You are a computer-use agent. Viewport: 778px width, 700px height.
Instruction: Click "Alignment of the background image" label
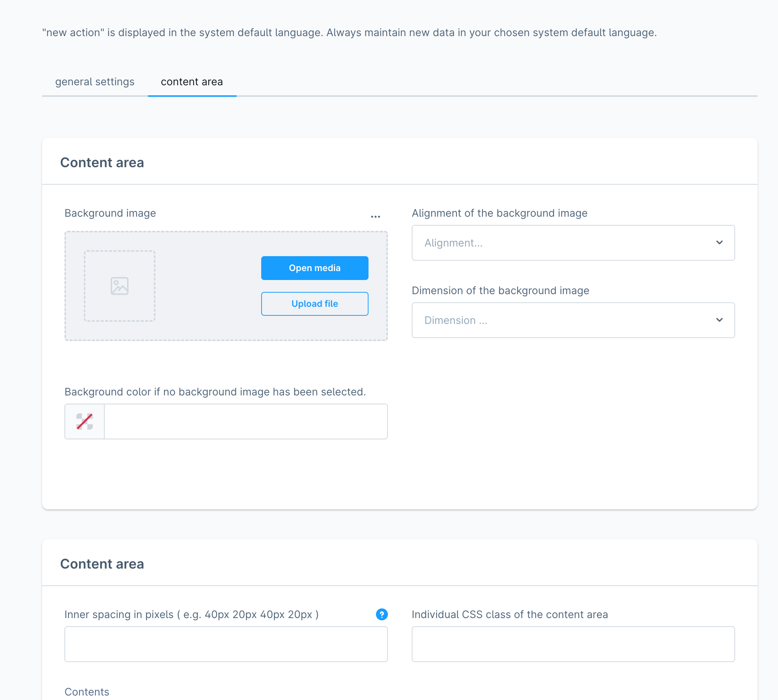point(500,213)
